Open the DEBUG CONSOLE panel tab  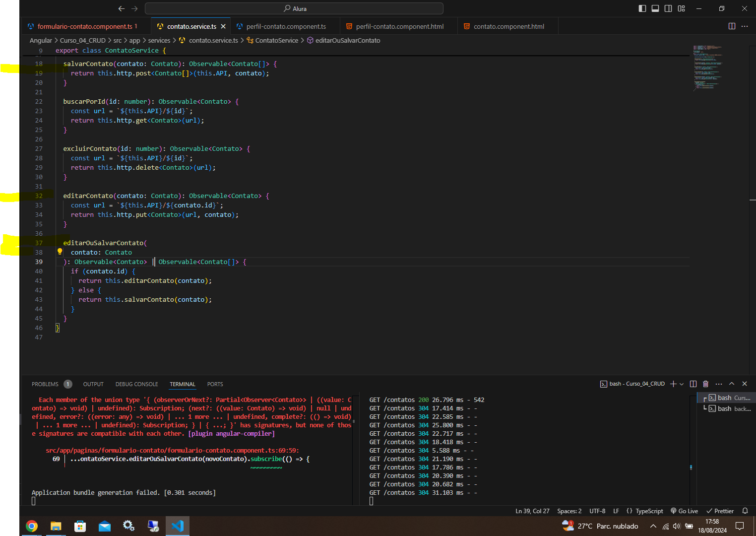coord(136,384)
